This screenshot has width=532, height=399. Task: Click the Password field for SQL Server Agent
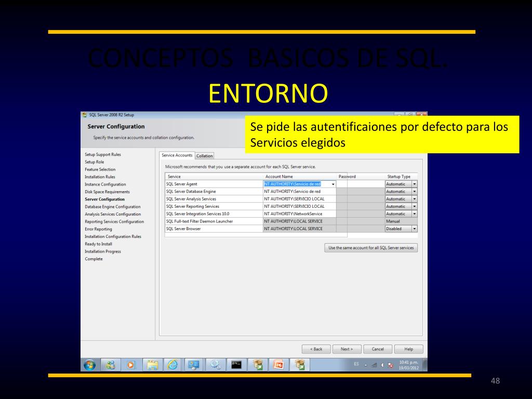pyautogui.click(x=361, y=184)
